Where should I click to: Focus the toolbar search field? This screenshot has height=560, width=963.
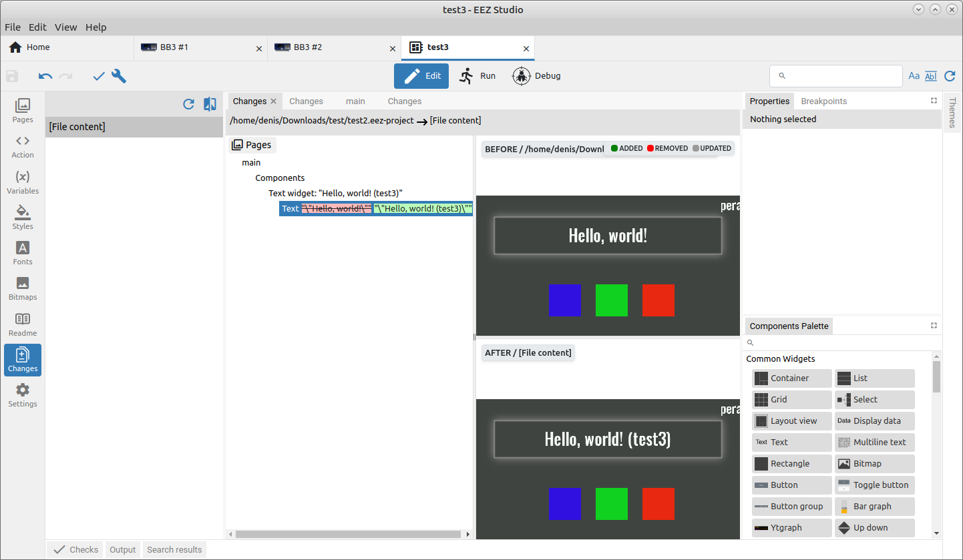tap(836, 76)
